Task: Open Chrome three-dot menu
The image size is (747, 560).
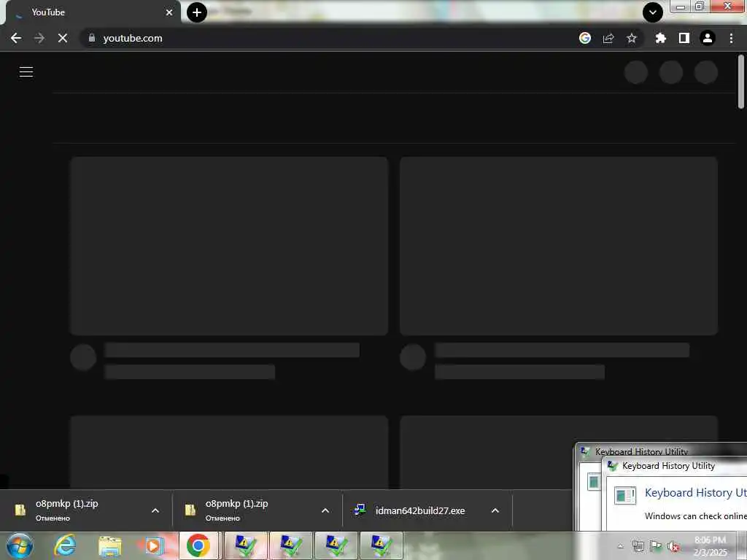Action: [731, 38]
